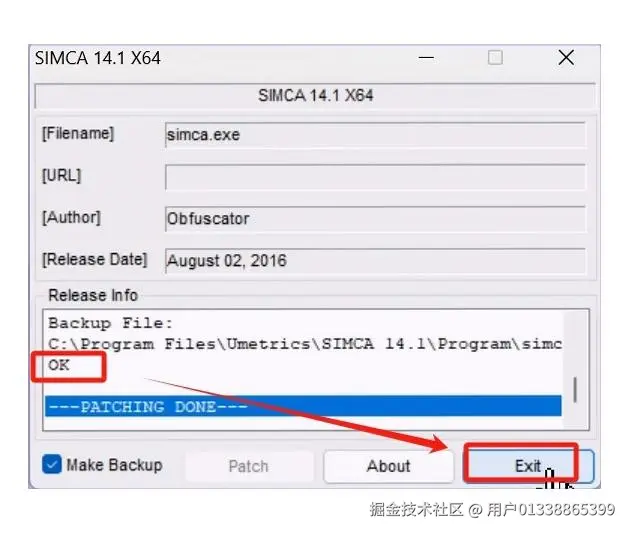Click the OK line in Release Info

click(59, 365)
